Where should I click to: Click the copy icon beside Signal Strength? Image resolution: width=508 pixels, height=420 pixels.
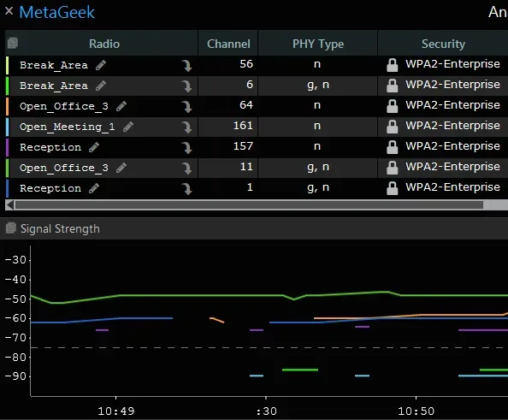[11, 228]
